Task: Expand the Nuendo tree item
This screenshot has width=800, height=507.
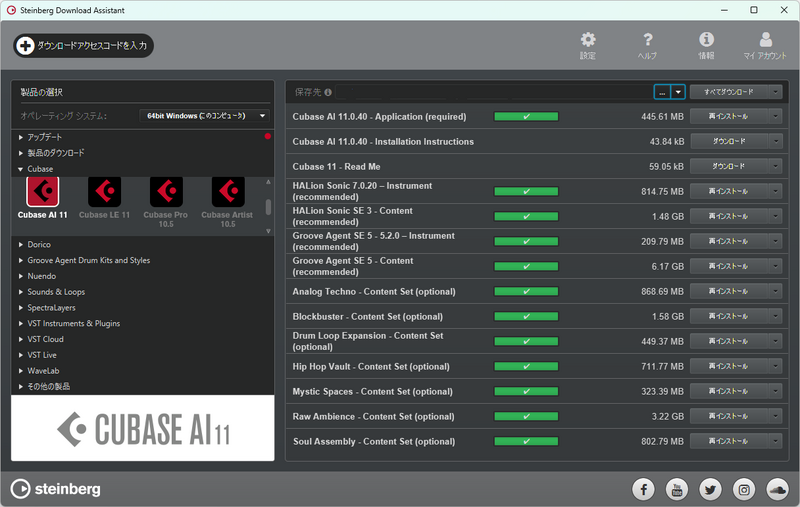Action: (x=20, y=276)
